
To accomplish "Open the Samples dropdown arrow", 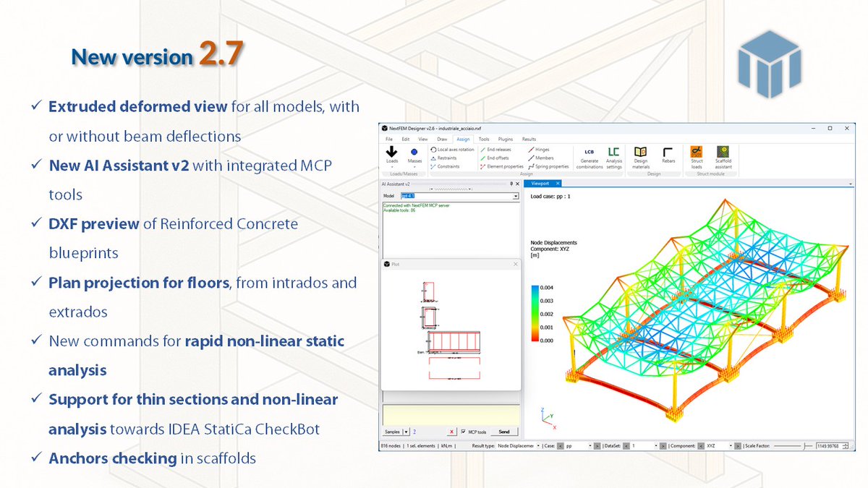I will 406,432.
